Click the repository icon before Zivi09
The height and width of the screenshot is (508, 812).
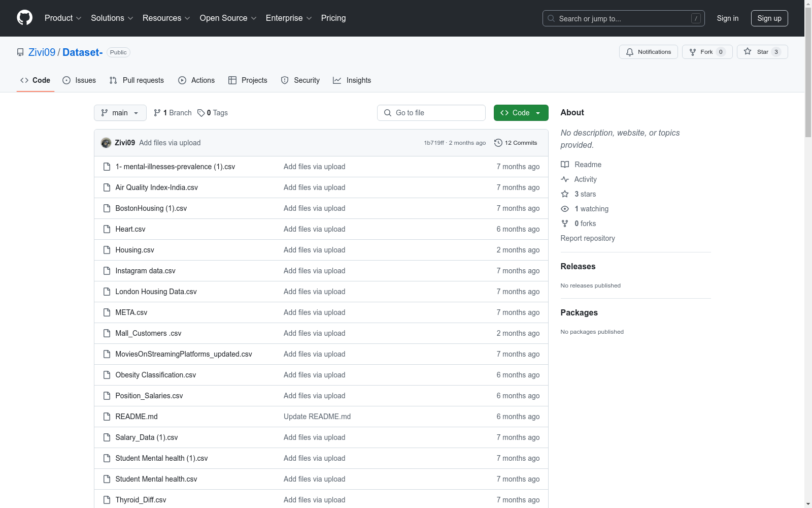pos(20,52)
